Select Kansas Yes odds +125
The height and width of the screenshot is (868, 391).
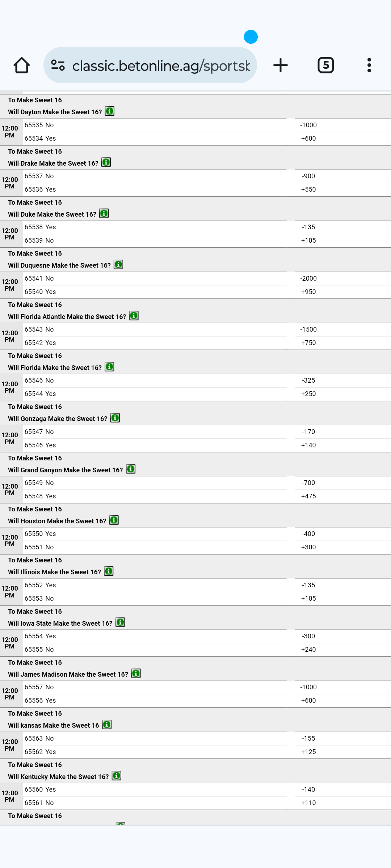308,752
